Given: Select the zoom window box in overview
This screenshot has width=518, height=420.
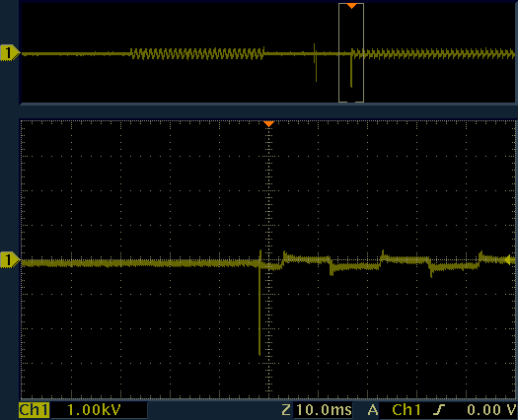Looking at the screenshot, I should click(351, 53).
